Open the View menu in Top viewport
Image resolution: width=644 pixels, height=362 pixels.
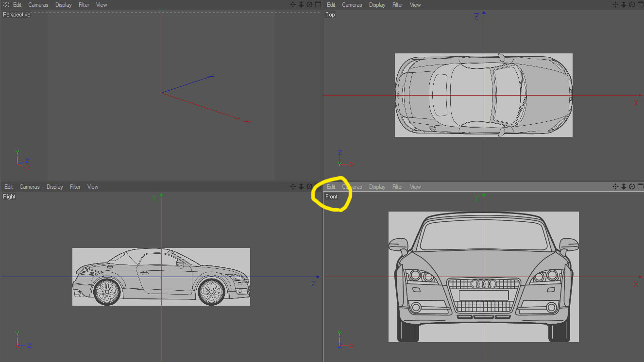coord(415,5)
